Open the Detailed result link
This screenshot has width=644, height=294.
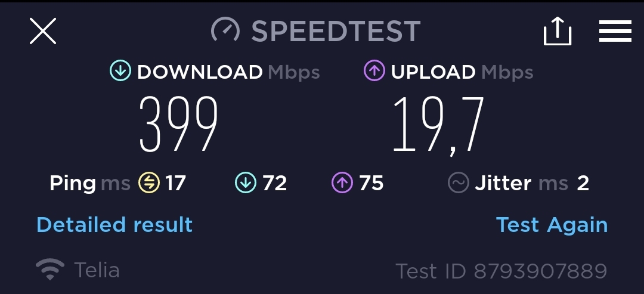[x=114, y=225]
